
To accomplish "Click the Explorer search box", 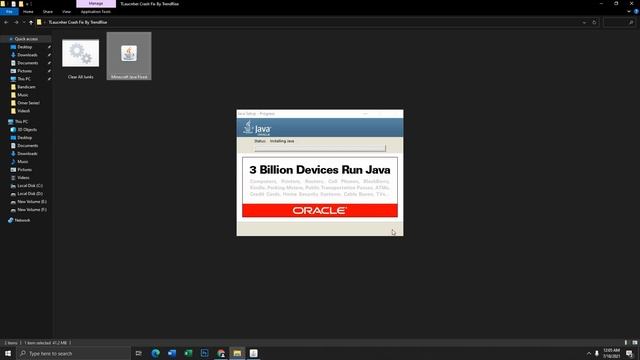I will pos(619,22).
